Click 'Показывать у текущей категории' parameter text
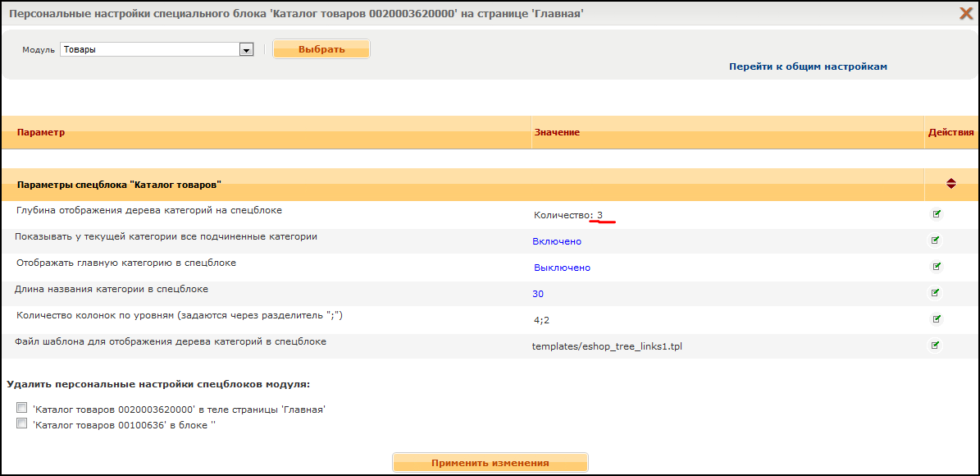The width and height of the screenshot is (980, 476). (166, 237)
